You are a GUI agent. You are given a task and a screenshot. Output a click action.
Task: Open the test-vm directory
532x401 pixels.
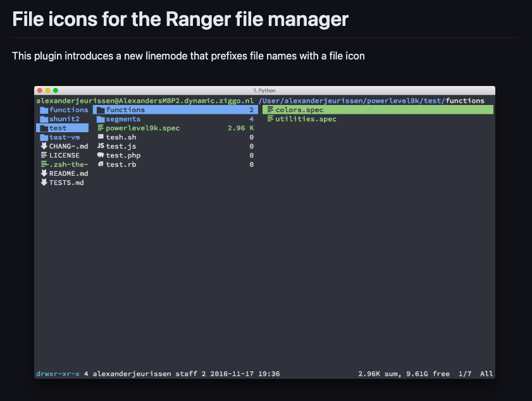64,137
